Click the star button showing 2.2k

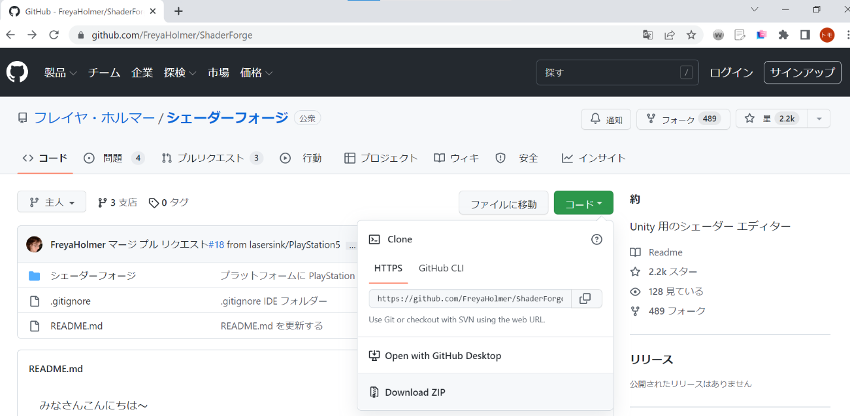pos(771,119)
